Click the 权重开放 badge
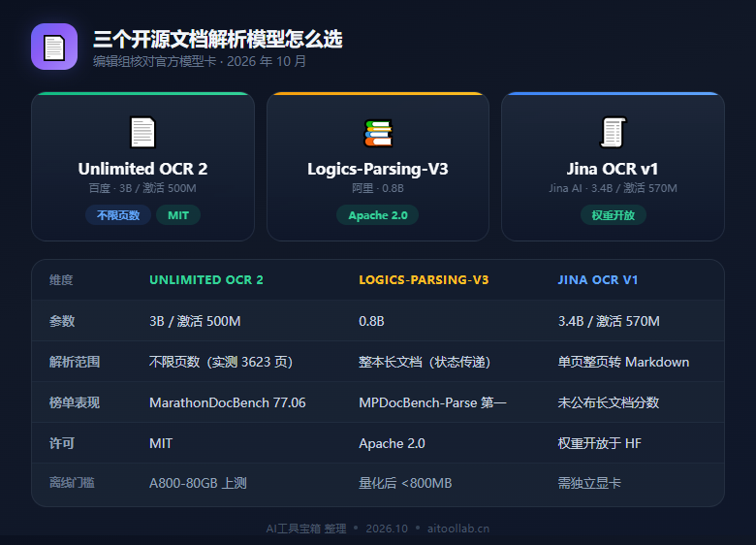 coord(613,215)
